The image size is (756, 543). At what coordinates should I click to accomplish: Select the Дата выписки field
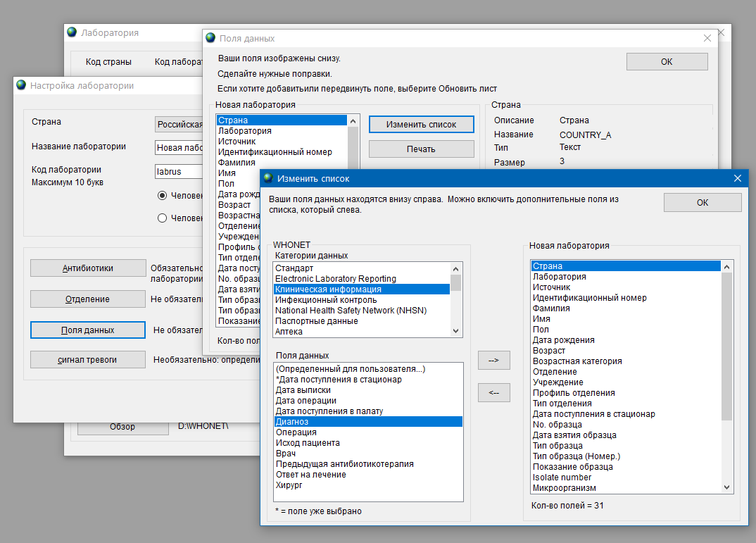coord(368,390)
